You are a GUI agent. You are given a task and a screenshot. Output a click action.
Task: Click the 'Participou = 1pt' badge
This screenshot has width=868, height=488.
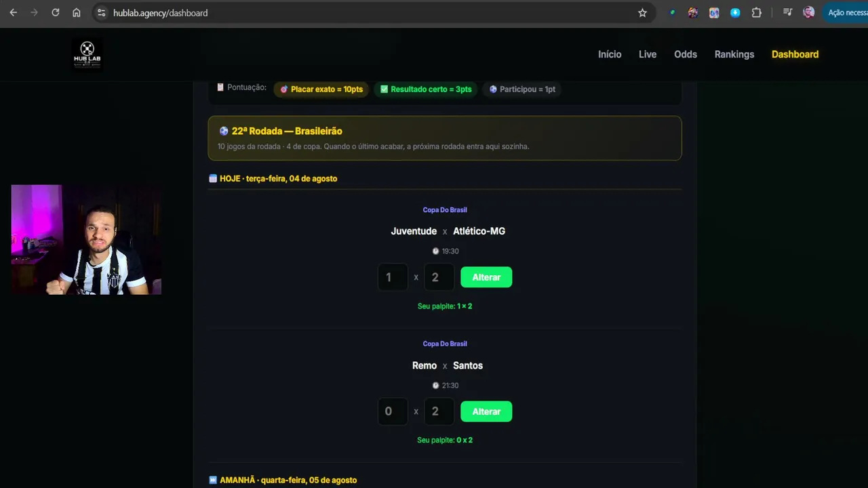pyautogui.click(x=522, y=89)
